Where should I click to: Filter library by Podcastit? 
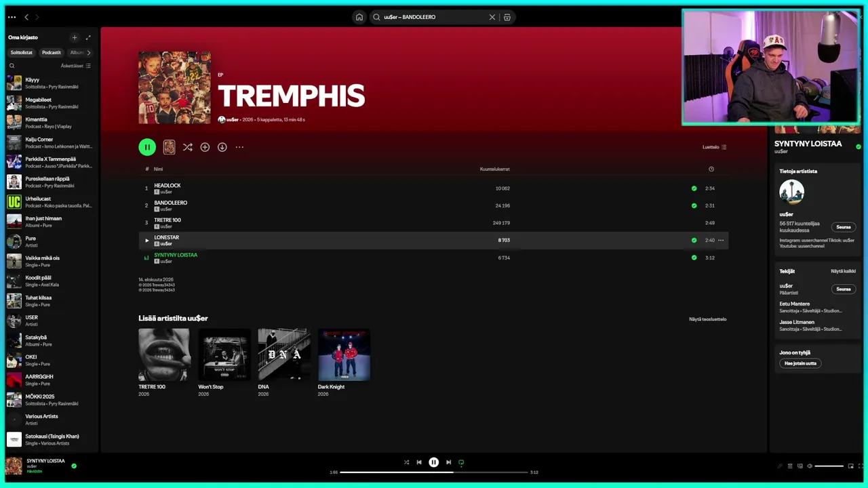coord(51,52)
